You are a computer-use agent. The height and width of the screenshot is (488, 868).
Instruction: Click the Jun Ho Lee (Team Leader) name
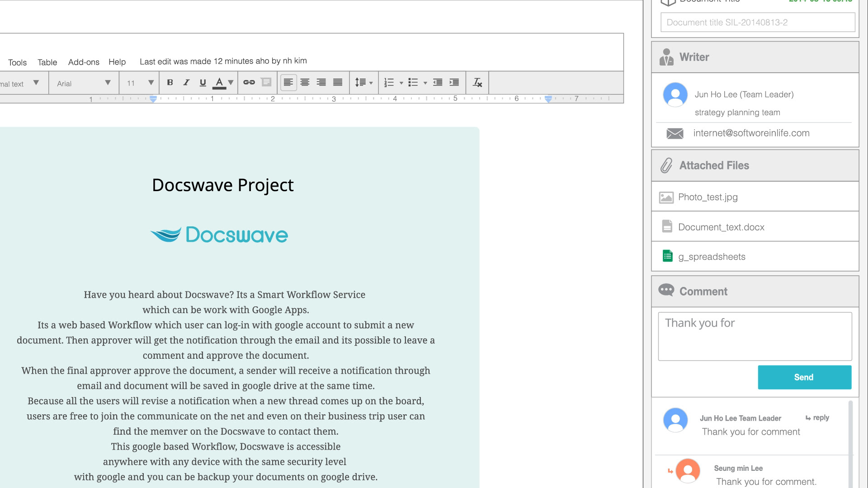(x=744, y=94)
